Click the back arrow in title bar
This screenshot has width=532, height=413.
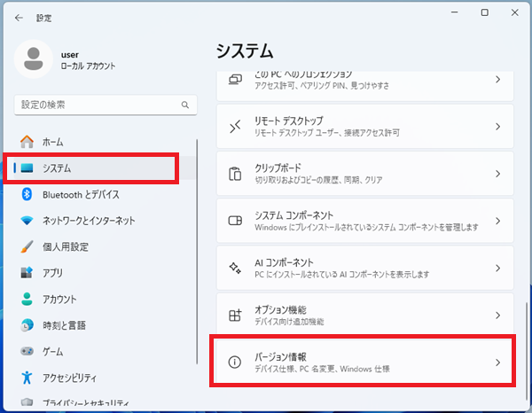pos(19,18)
